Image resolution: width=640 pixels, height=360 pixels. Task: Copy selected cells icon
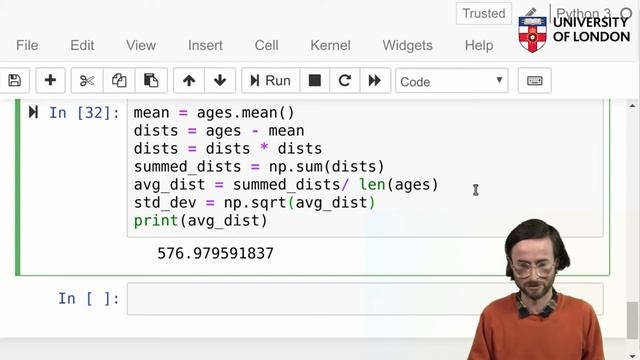pos(119,80)
